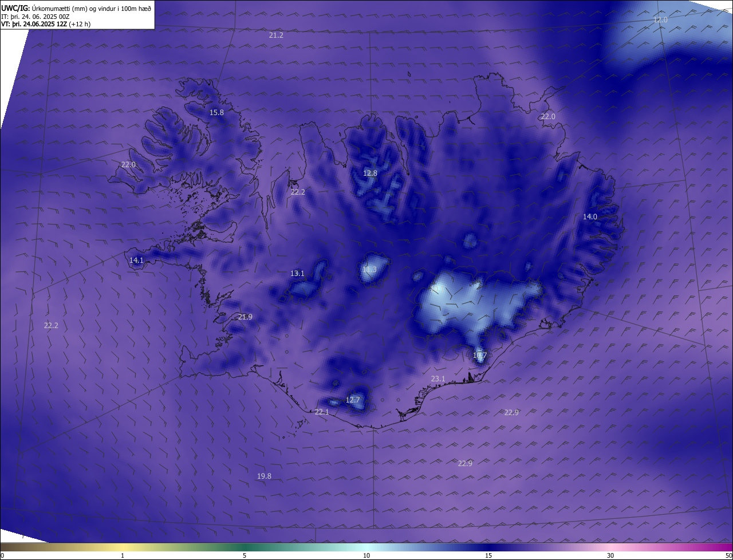Click the 22.1 value label
733x560 pixels.
tap(322, 412)
